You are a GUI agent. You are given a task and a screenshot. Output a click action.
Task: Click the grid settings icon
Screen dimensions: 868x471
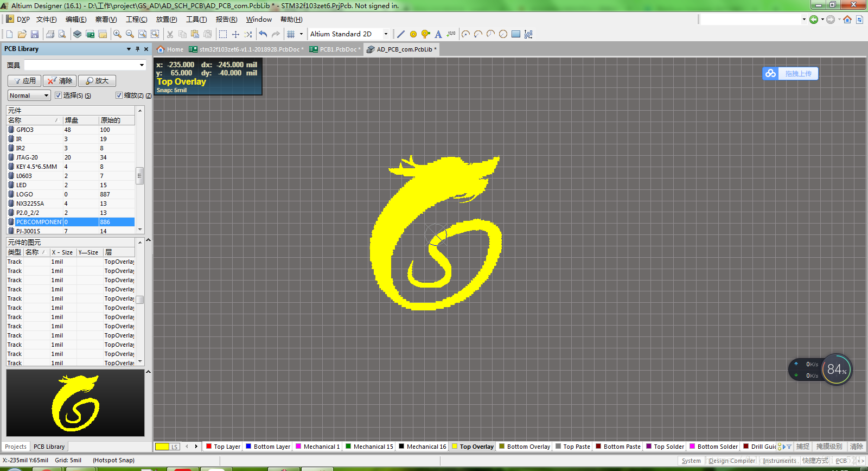point(291,34)
